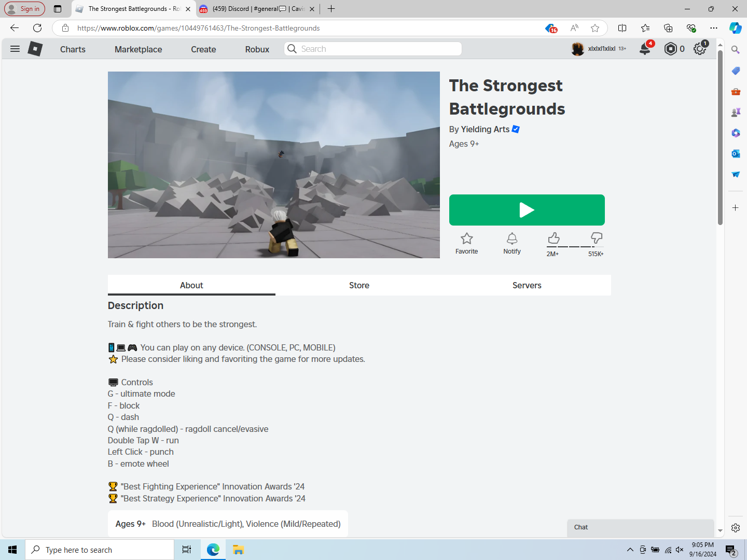Show hidden system tray icons
747x560 pixels.
[x=630, y=550]
